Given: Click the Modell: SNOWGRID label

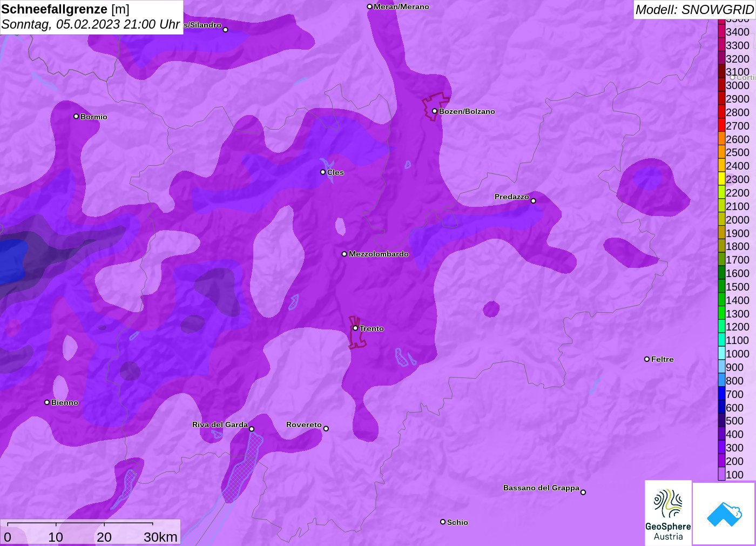Looking at the screenshot, I should 694,10.
